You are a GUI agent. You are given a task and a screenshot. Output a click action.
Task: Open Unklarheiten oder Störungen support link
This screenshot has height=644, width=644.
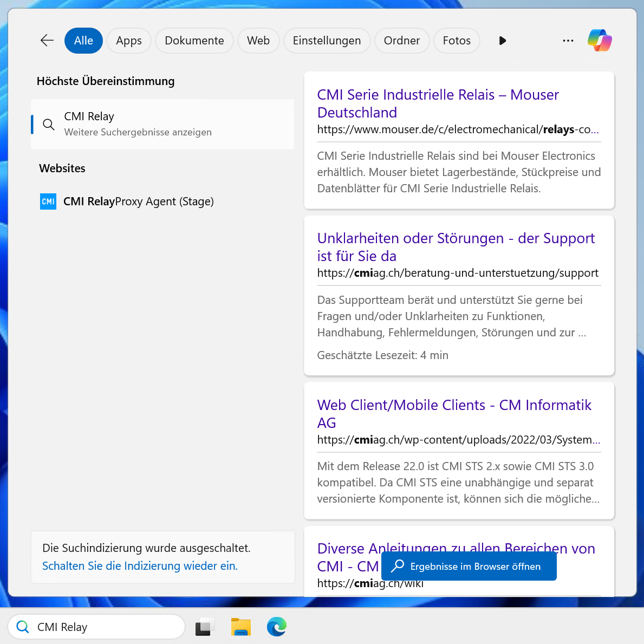pos(456,247)
